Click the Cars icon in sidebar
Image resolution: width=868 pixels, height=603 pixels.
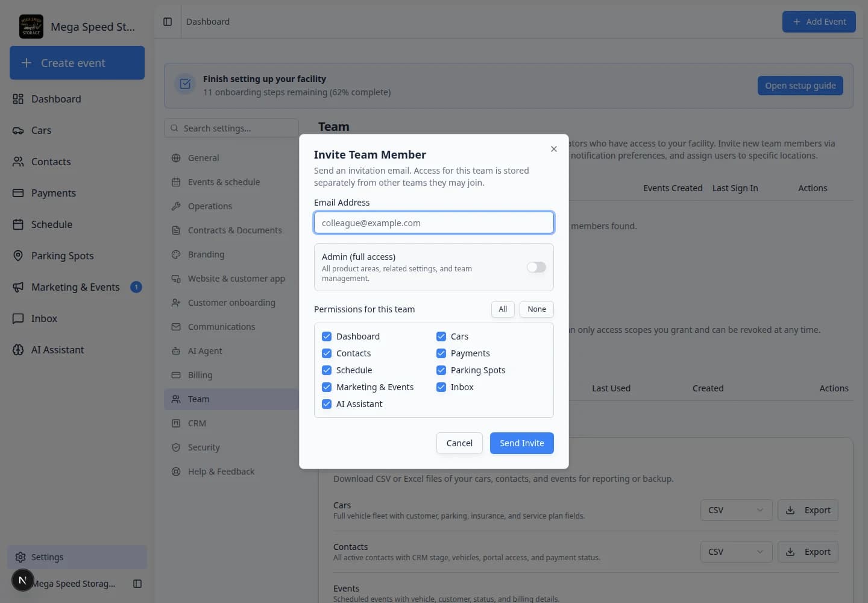(18, 130)
